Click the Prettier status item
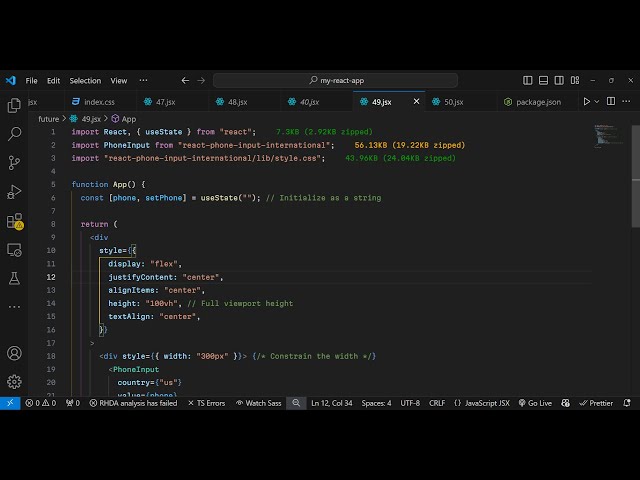This screenshot has height=480, width=640. click(596, 403)
